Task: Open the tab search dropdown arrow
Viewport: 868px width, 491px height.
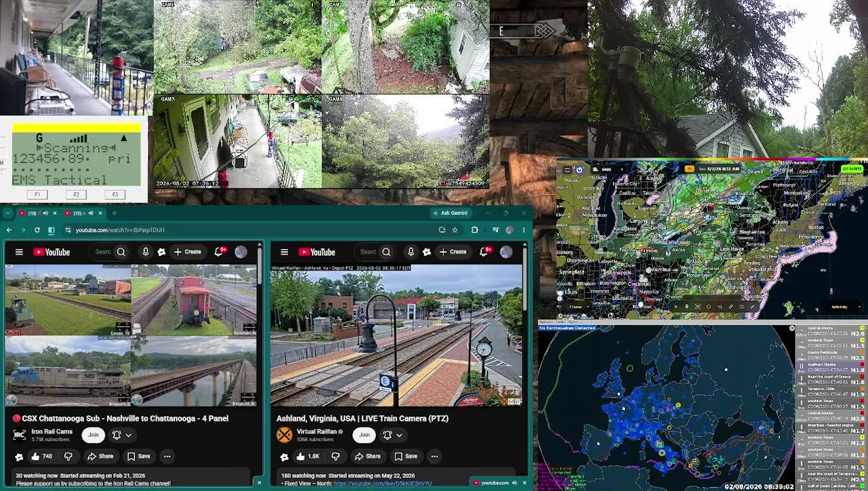Action: coord(8,213)
